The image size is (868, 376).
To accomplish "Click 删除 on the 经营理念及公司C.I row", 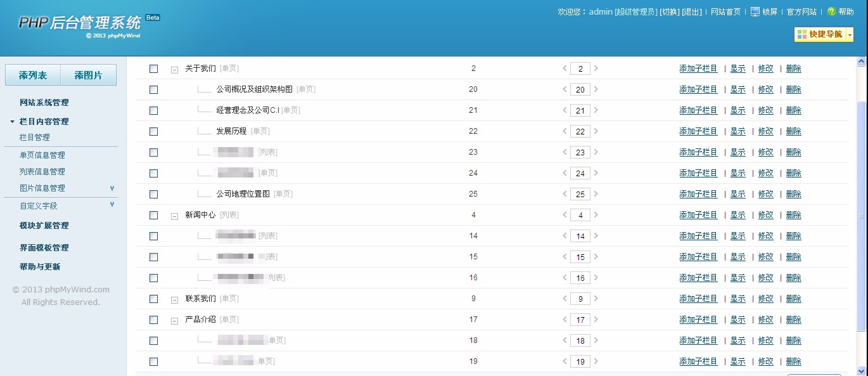I will pos(794,110).
